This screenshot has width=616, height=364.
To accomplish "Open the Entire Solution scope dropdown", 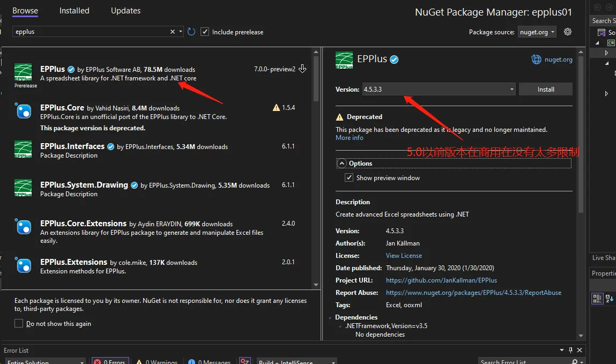I will click(45, 361).
